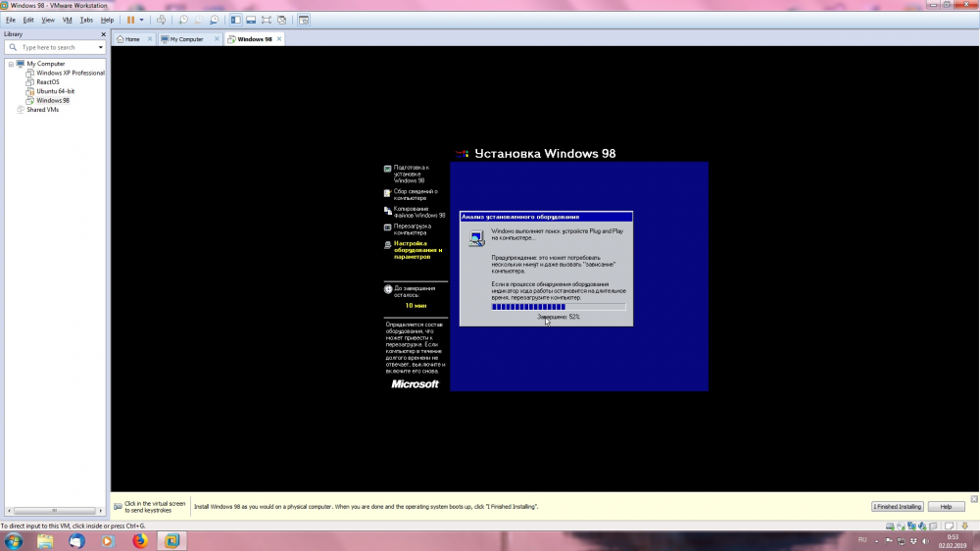Open the Windows Start menu
Image resolution: width=980 pixels, height=551 pixels.
tap(14, 541)
